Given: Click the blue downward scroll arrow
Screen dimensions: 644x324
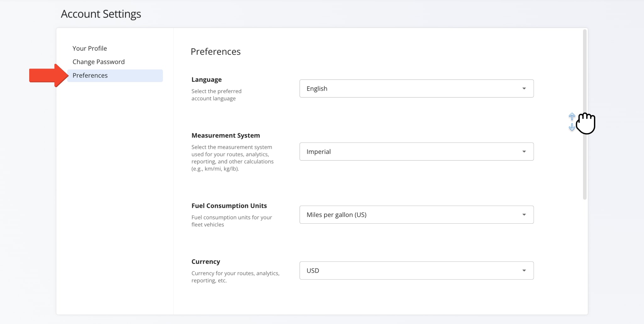Looking at the screenshot, I should tap(572, 127).
